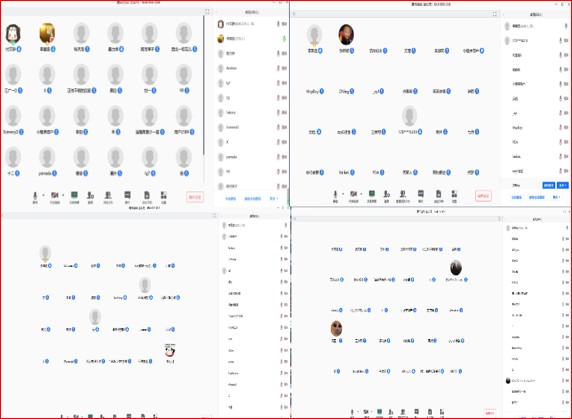Select the cartoon girl avatar tile in upper-left window
Image resolution: width=572 pixels, height=419 pixels.
(13, 38)
